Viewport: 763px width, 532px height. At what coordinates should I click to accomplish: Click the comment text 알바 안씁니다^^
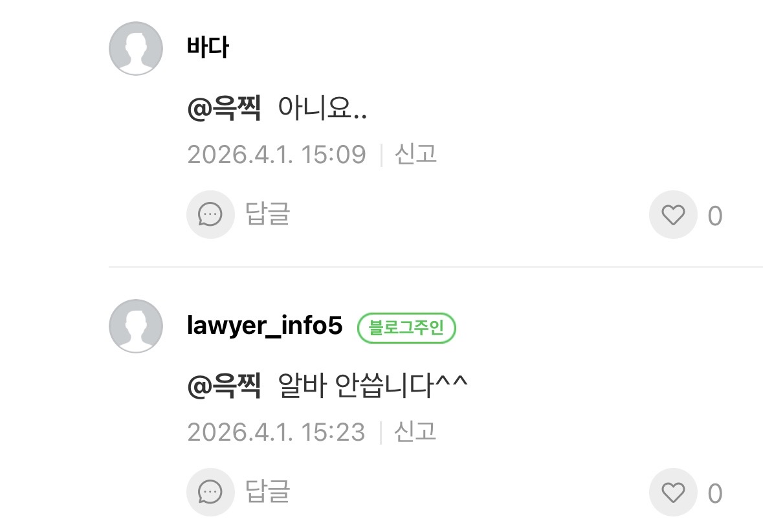click(x=373, y=386)
